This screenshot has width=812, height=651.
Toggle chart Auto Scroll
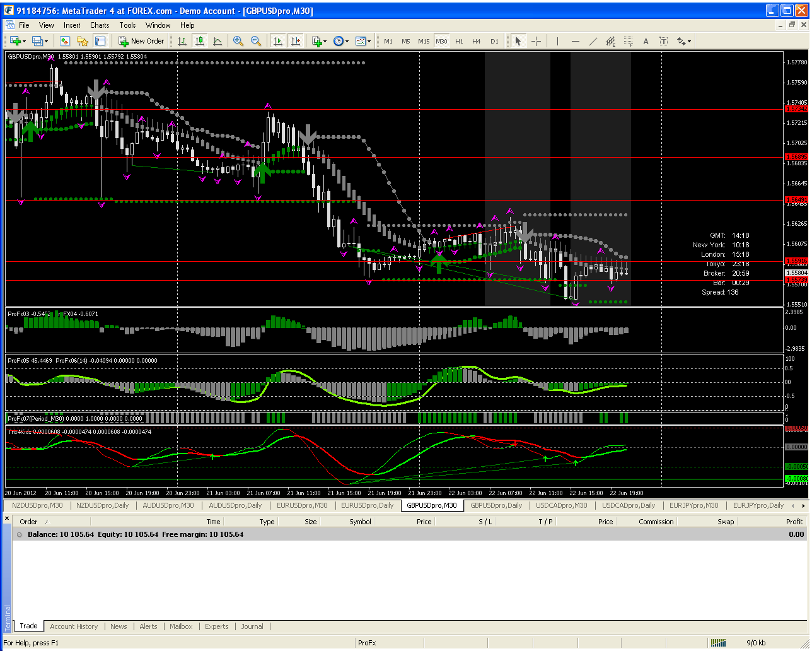pyautogui.click(x=277, y=41)
